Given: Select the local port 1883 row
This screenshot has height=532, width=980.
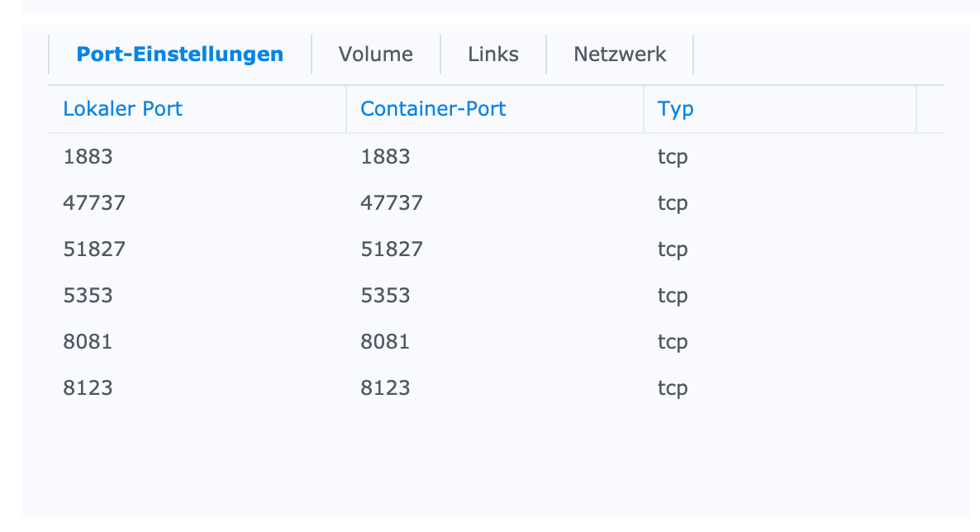Looking at the screenshot, I should pos(88,157).
